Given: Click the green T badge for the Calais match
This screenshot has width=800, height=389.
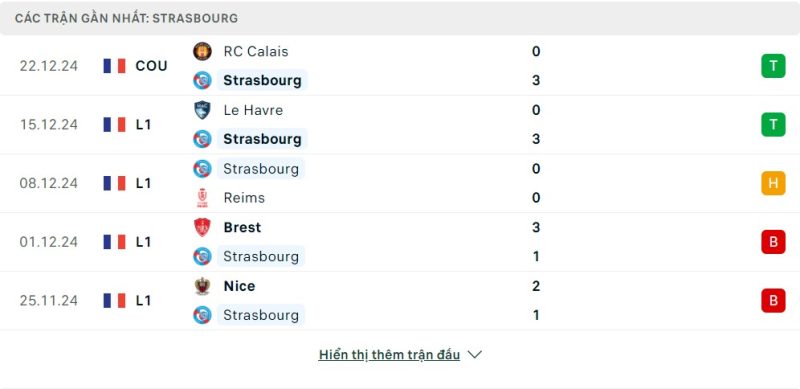Looking at the screenshot, I should [773, 66].
